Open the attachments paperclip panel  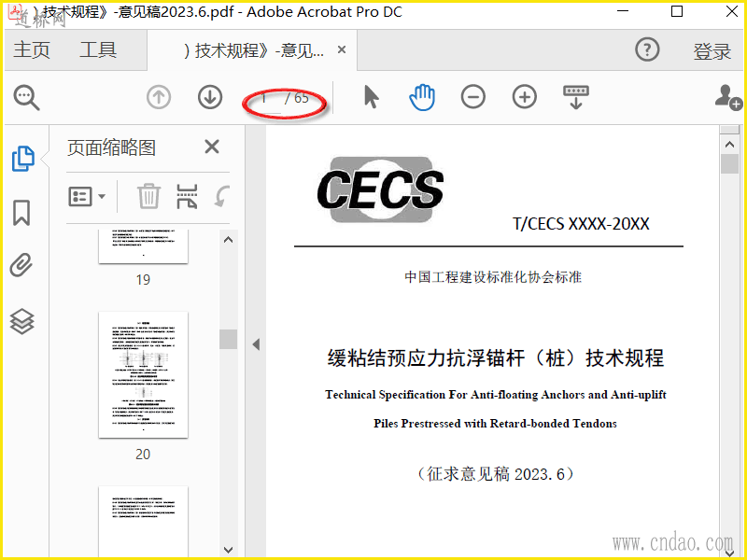tap(21, 265)
